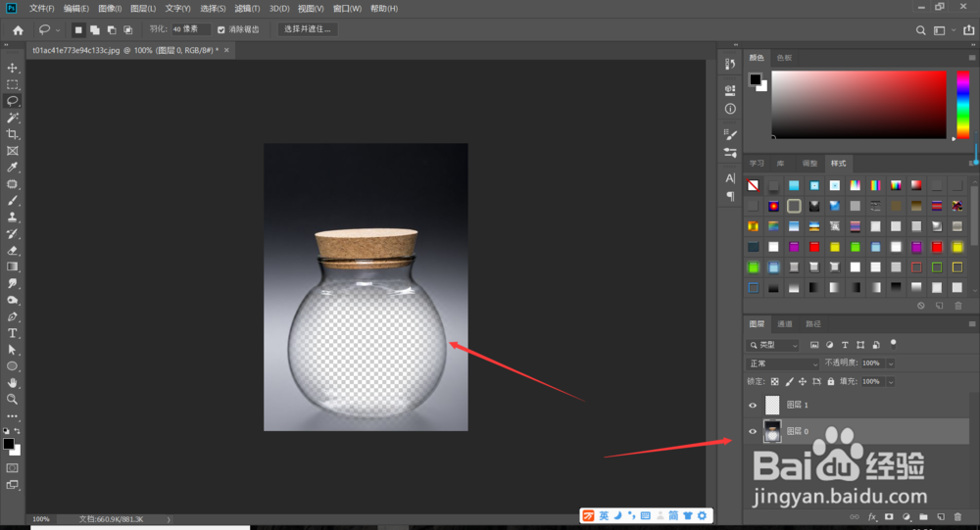Toggle lock image pixels brush icon

pos(789,381)
